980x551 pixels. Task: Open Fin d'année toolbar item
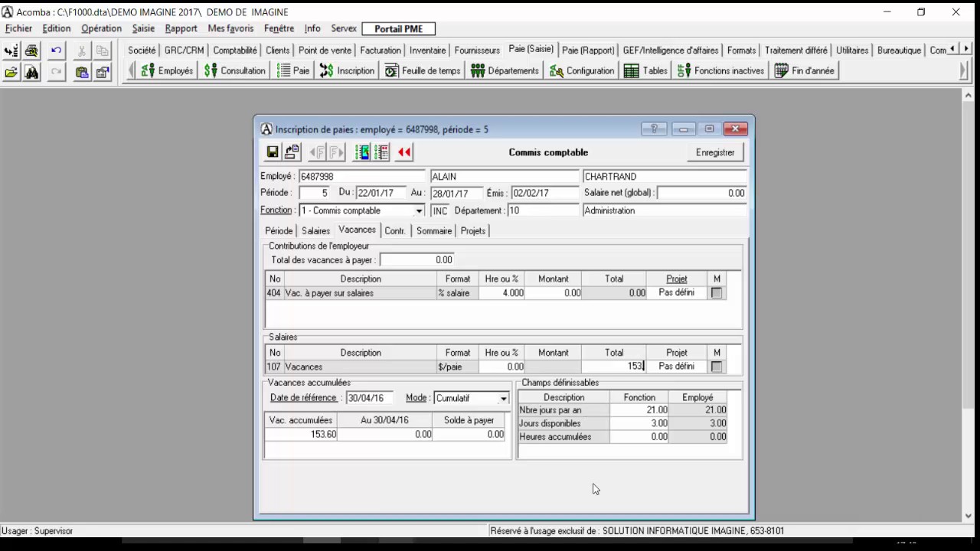(x=804, y=70)
